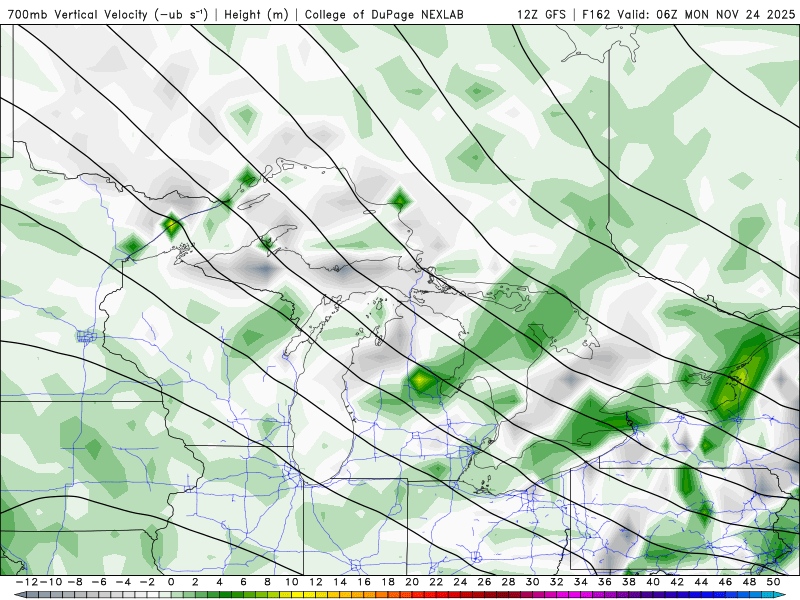The image size is (800, 600).
Task: Click the 4 value on the color scale
Action: tap(219, 582)
